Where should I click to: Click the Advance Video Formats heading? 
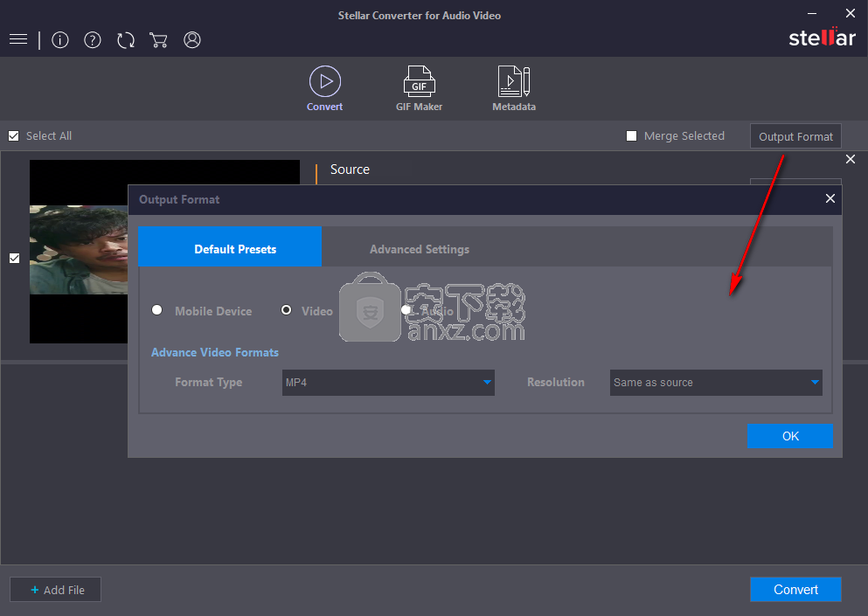pyautogui.click(x=215, y=352)
